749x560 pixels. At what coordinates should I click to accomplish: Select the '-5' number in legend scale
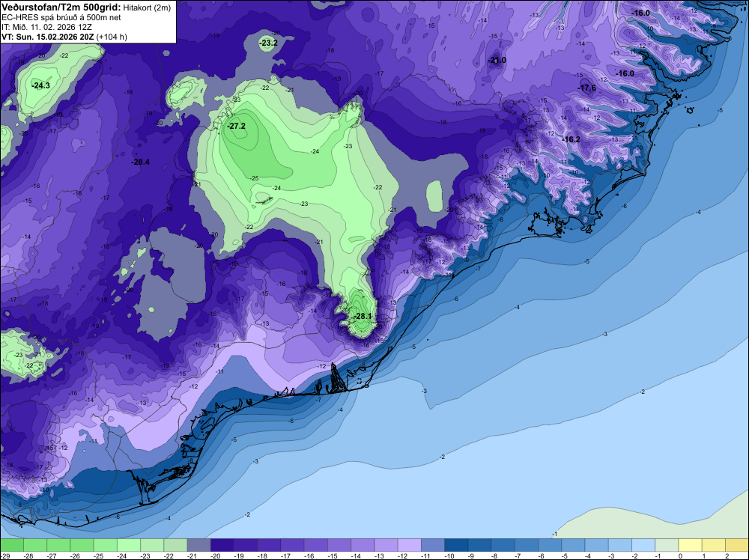point(566,556)
